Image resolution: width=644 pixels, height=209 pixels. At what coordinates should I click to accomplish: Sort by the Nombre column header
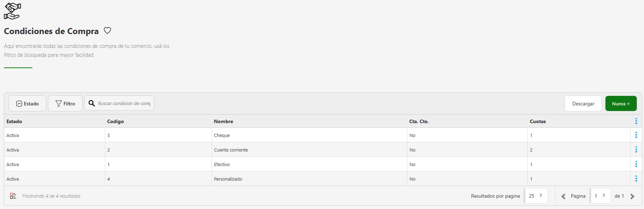coord(223,121)
